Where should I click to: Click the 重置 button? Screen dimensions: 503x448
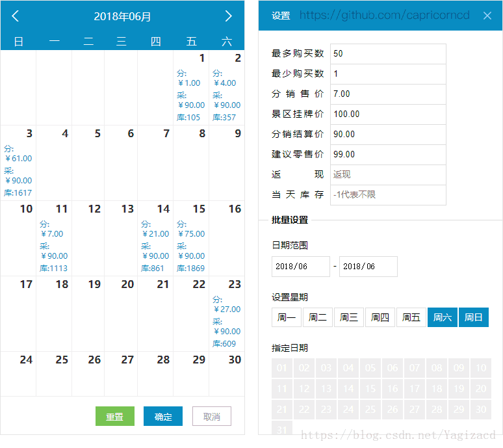pos(115,416)
